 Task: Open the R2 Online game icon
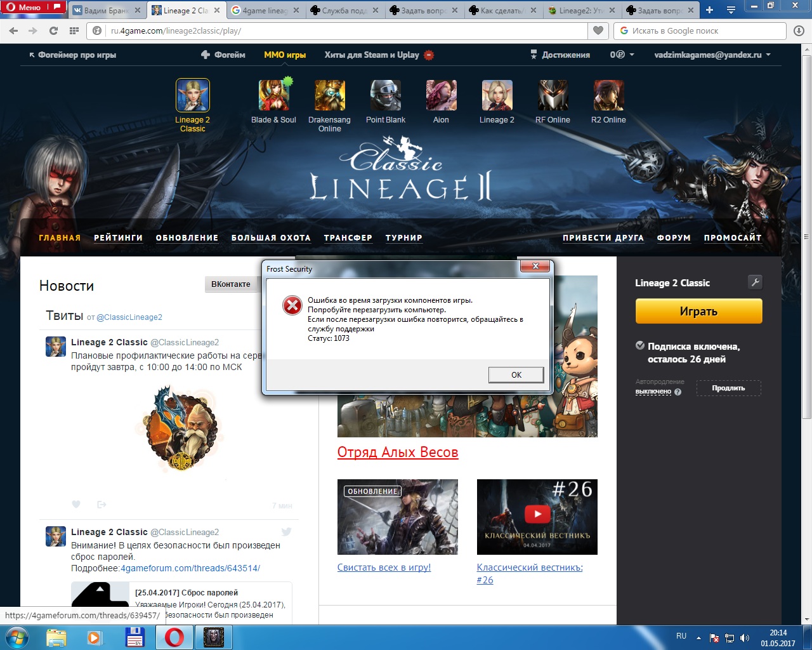pos(608,96)
